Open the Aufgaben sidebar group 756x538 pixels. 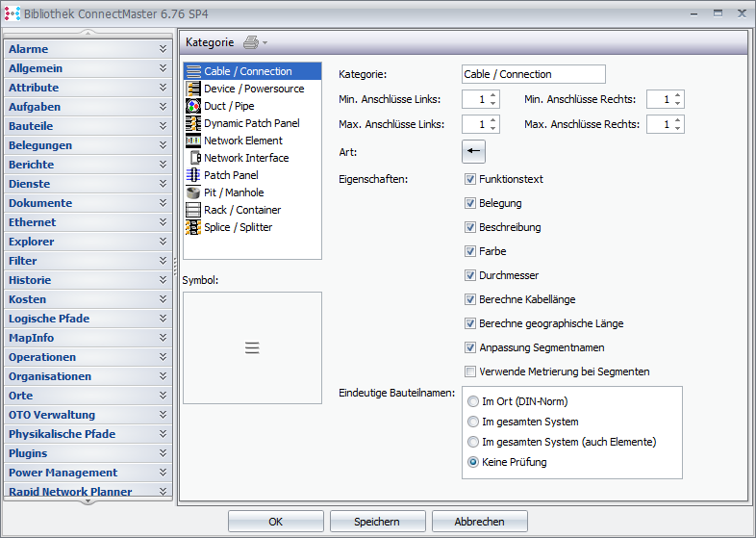(88, 107)
